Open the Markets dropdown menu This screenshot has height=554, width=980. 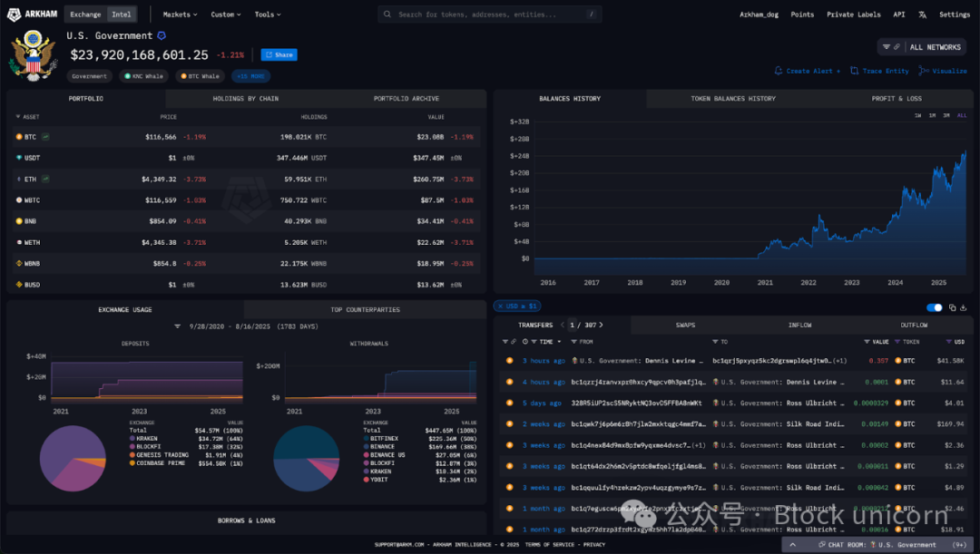(x=180, y=15)
